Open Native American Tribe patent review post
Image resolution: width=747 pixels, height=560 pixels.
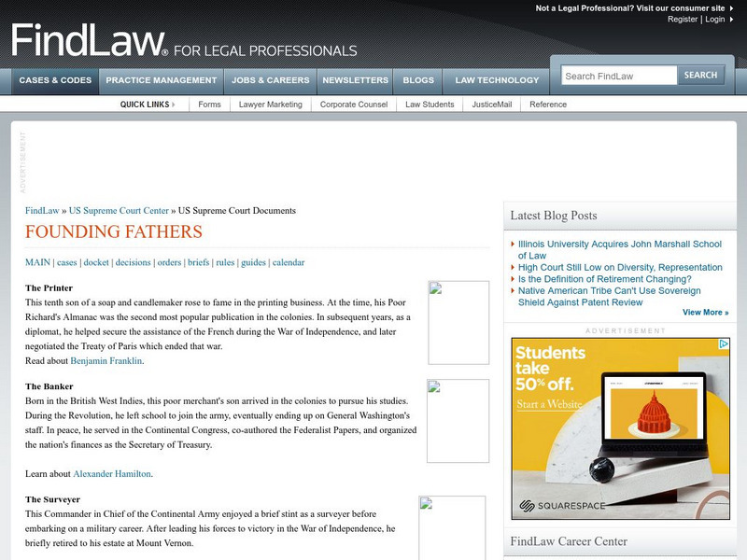tap(610, 296)
